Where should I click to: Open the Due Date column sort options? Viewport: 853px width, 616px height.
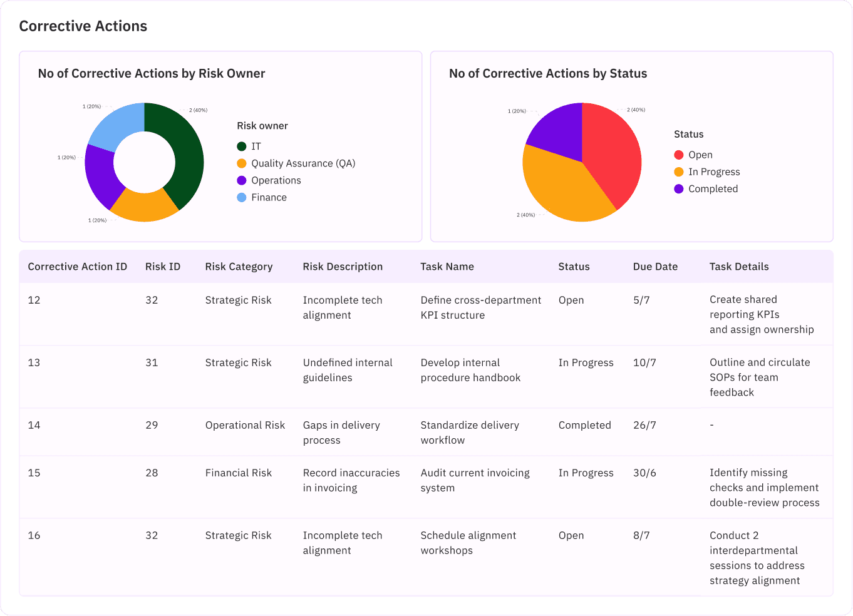point(655,266)
